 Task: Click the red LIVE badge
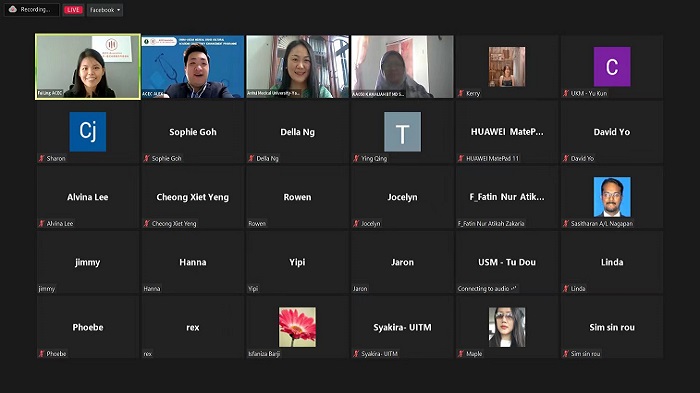coord(73,9)
